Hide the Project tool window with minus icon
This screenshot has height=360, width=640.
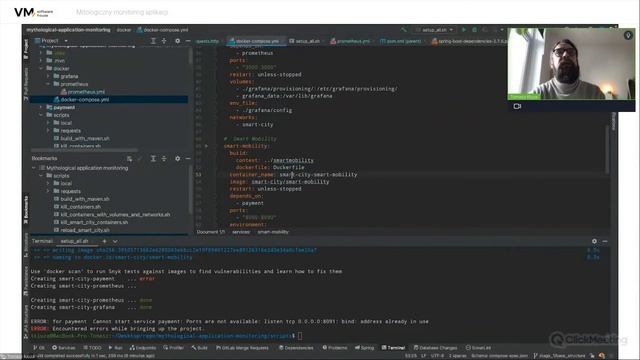click(188, 41)
